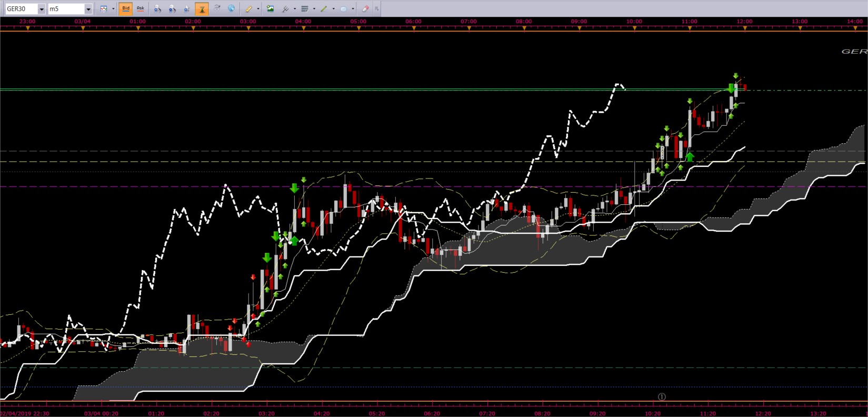The image size is (868, 417).
Task: Click the 03:20 bottom axis label
Action: [x=266, y=413]
